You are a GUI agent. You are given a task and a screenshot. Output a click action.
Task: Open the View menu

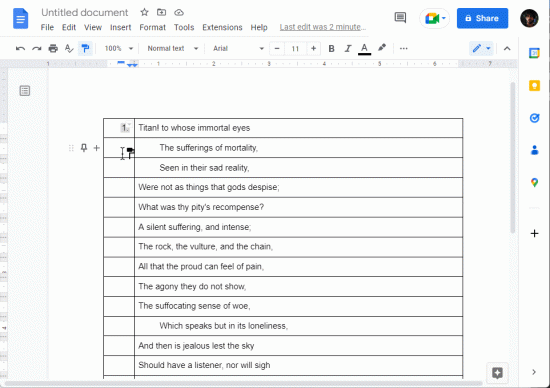(x=93, y=27)
